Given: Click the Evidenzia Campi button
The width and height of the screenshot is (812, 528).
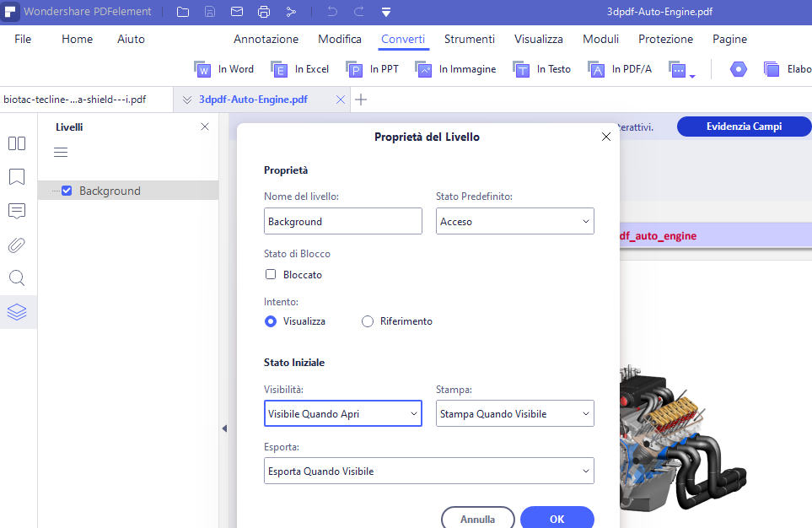Looking at the screenshot, I should coord(745,127).
